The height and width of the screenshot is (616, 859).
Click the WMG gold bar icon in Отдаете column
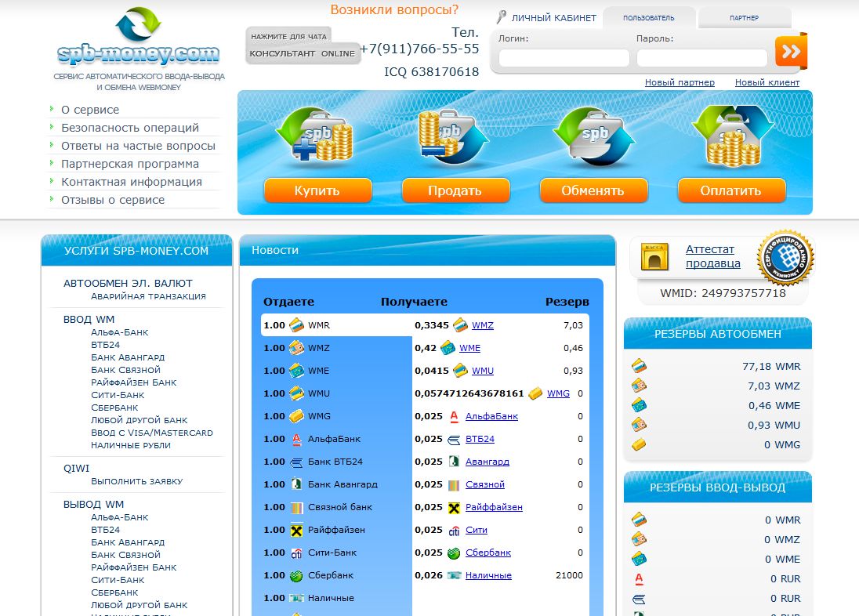coord(296,416)
